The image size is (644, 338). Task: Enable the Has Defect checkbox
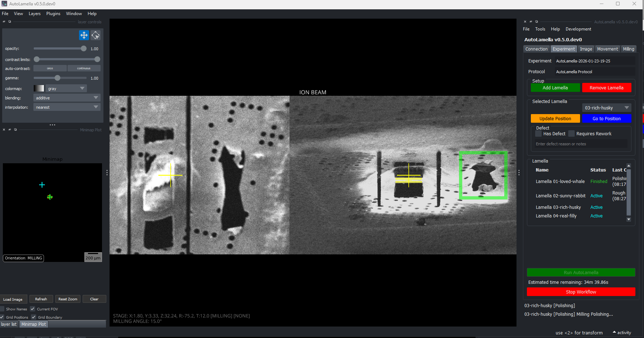538,134
